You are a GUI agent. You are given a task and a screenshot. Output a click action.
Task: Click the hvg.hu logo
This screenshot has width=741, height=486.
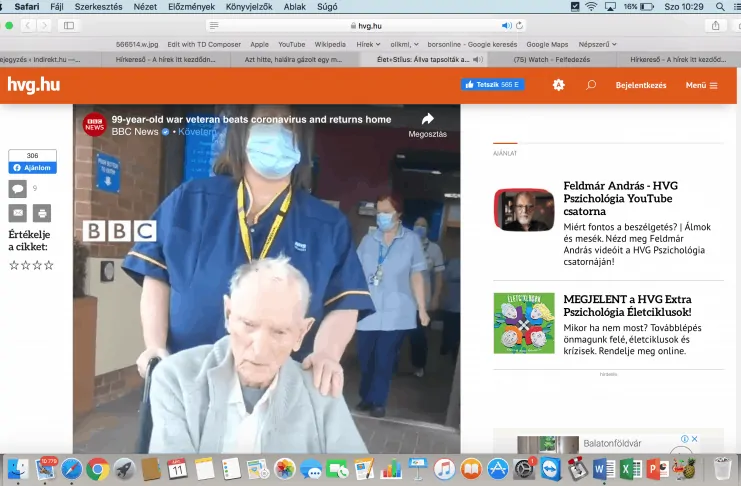33,85
